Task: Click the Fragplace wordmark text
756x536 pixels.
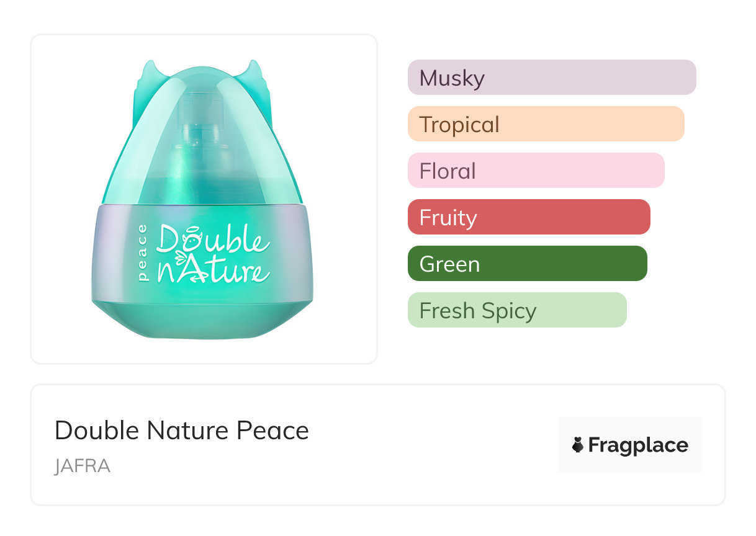Action: point(638,445)
